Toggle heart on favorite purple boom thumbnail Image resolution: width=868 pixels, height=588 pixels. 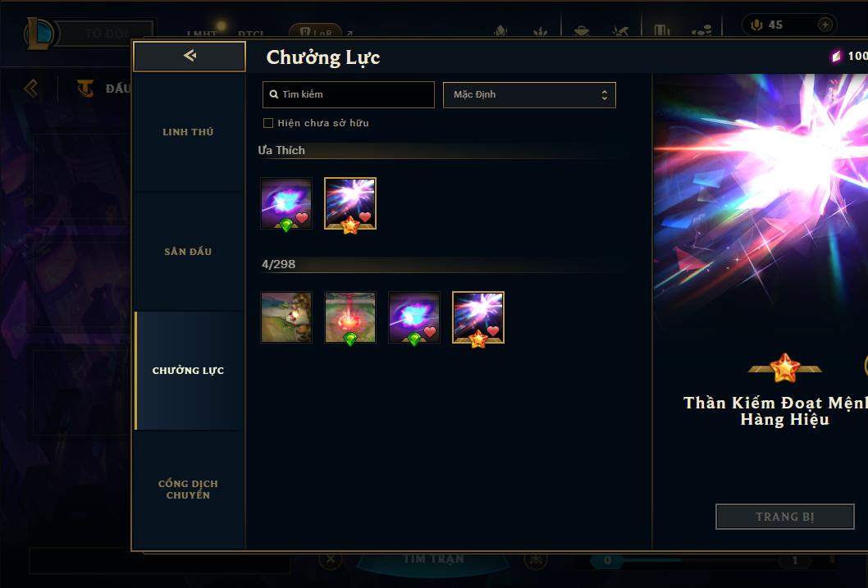tap(302, 217)
